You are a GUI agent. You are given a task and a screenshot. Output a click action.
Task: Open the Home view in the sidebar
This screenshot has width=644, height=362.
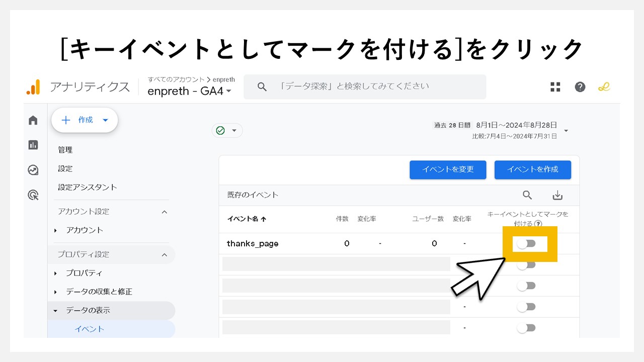coord(33,120)
